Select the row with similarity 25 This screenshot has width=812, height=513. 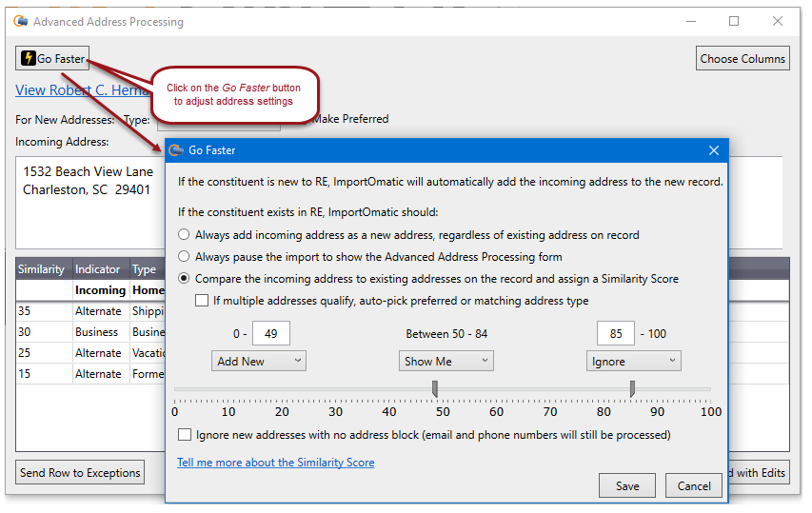click(90, 352)
